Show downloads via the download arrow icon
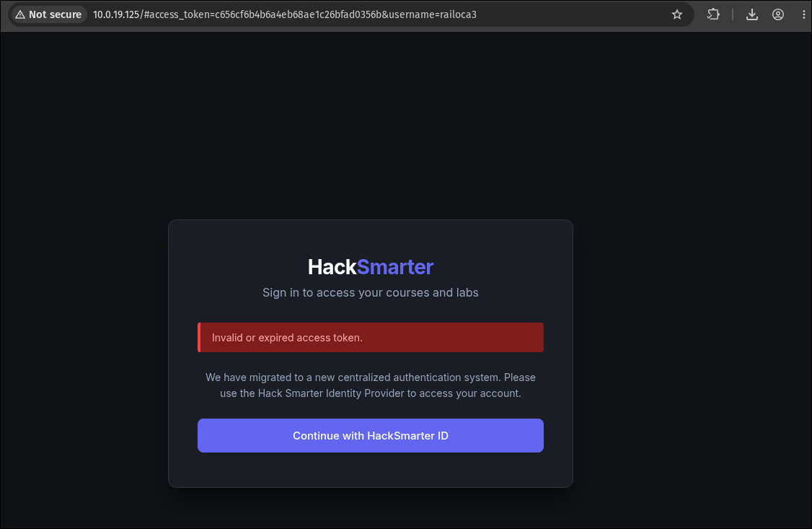812x529 pixels. 752,14
